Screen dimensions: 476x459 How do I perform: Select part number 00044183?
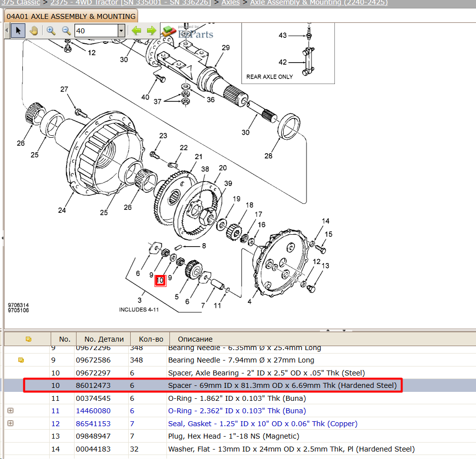tap(93, 449)
